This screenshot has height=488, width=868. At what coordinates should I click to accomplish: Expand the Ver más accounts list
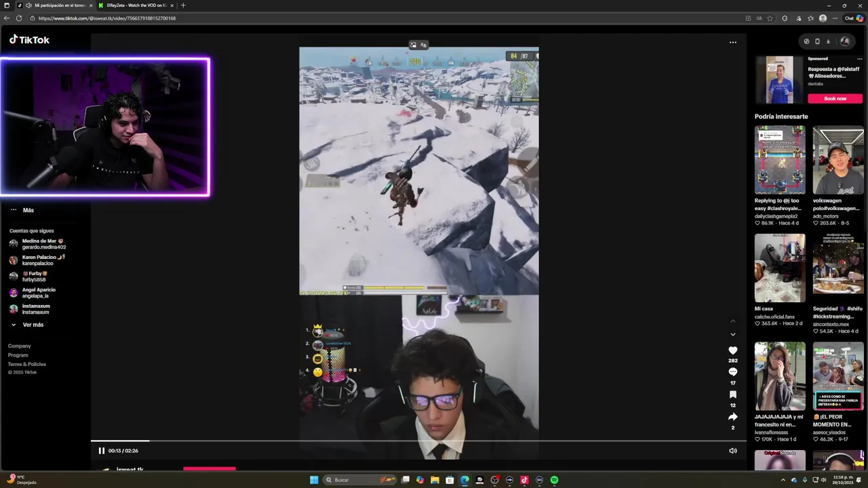27,325
